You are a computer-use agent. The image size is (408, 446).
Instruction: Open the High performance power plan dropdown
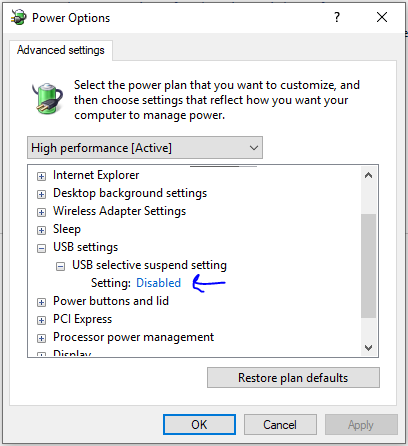(145, 148)
